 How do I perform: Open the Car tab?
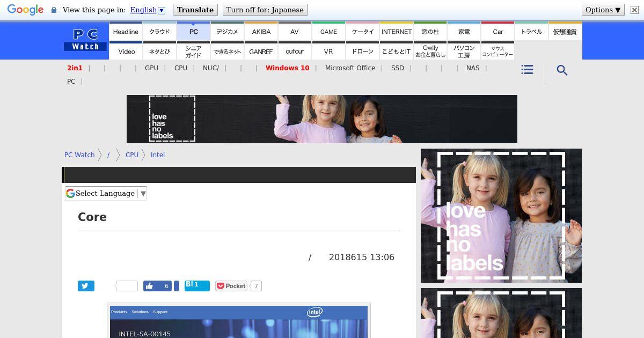tap(498, 31)
